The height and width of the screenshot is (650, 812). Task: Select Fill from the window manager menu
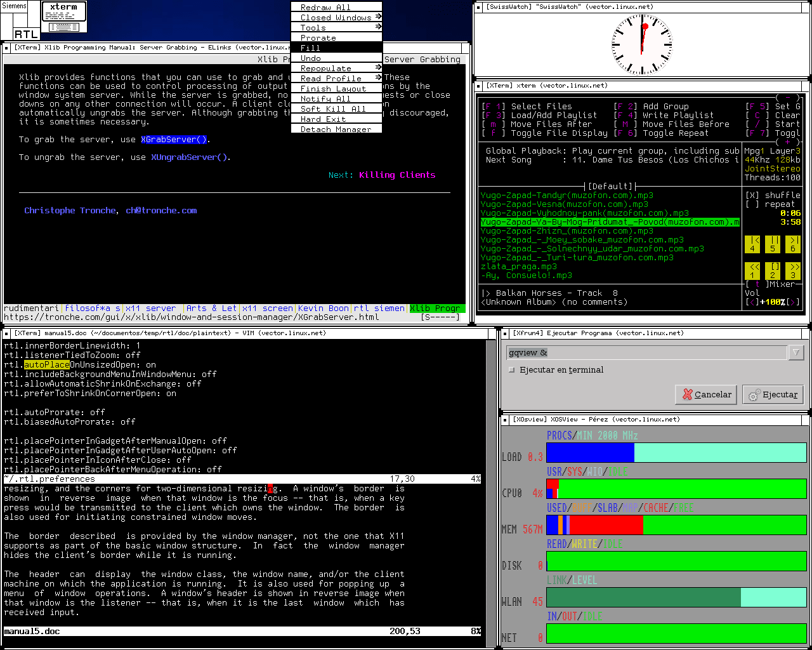coord(336,48)
